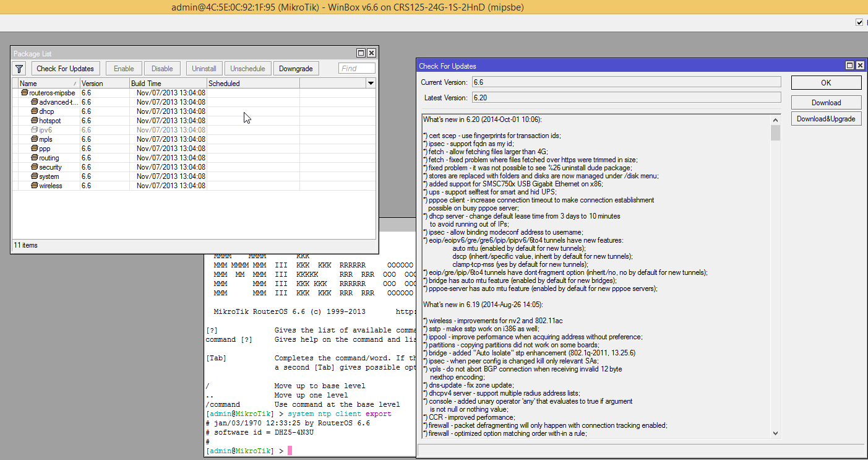Click Download&Upgrade to install version 6.20

pyautogui.click(x=826, y=118)
